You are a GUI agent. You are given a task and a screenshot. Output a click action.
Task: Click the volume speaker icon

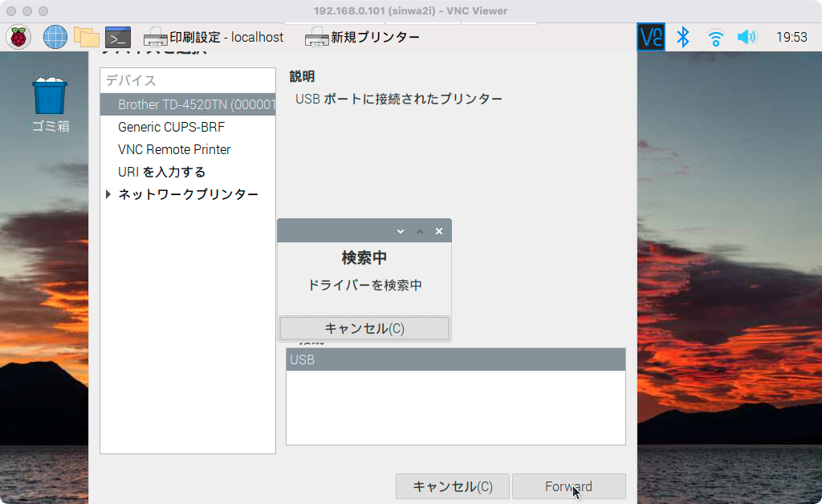pos(747,37)
